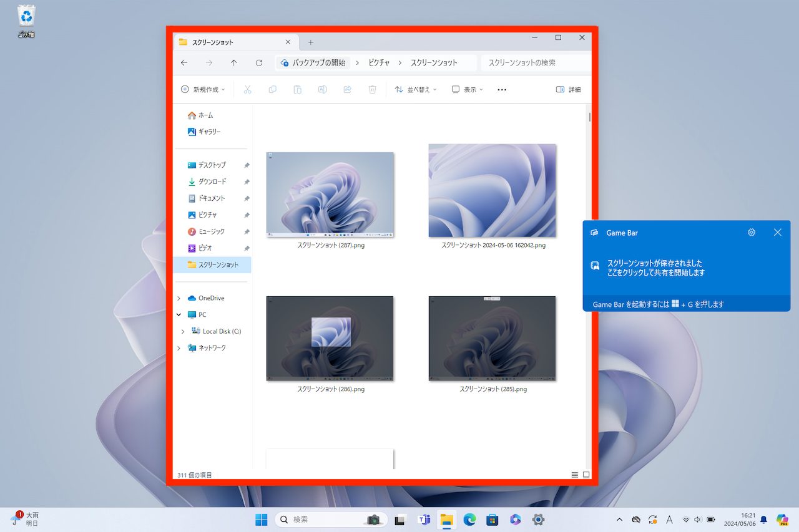This screenshot has width=799, height=532.
Task: Click the chevron between ピクチャ and スクリーンショット
Action: (x=400, y=63)
